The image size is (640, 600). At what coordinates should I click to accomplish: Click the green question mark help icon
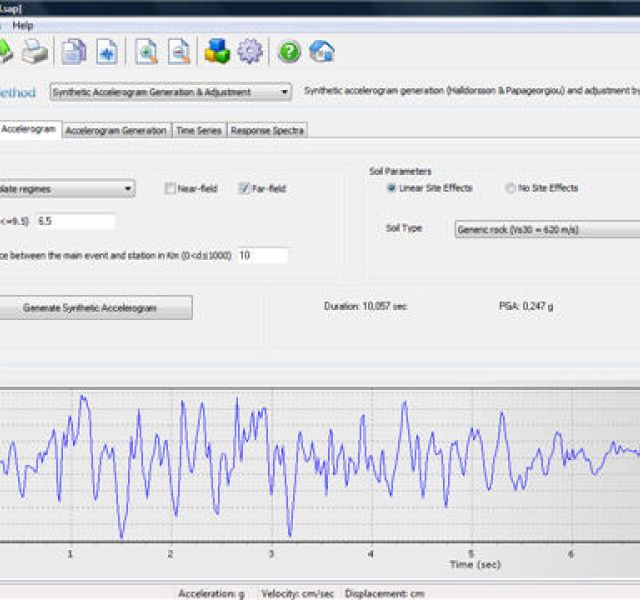(289, 51)
